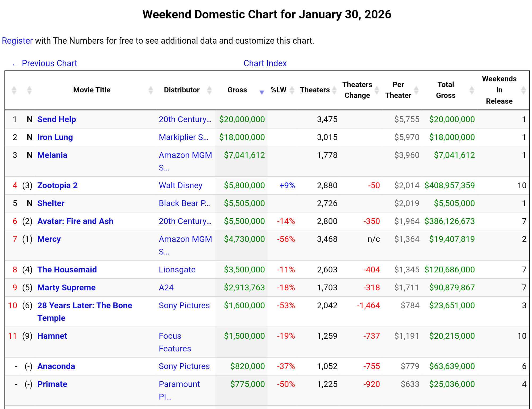Sort by the Movie Title column arrows
The image size is (532, 409).
pos(151,90)
